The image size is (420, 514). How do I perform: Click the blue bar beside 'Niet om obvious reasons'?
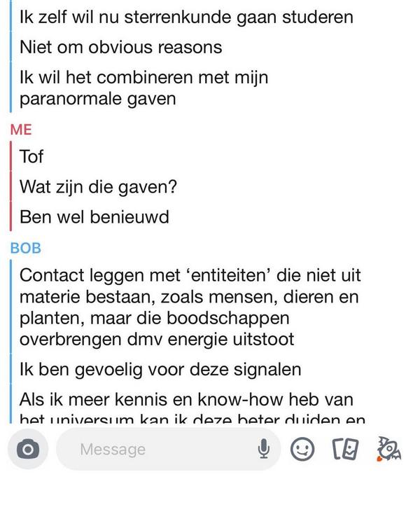(x=12, y=48)
